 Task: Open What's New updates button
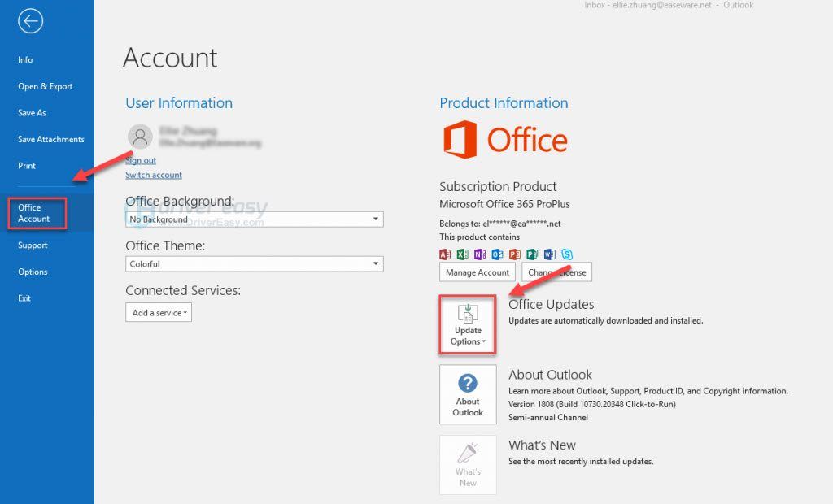pos(468,464)
